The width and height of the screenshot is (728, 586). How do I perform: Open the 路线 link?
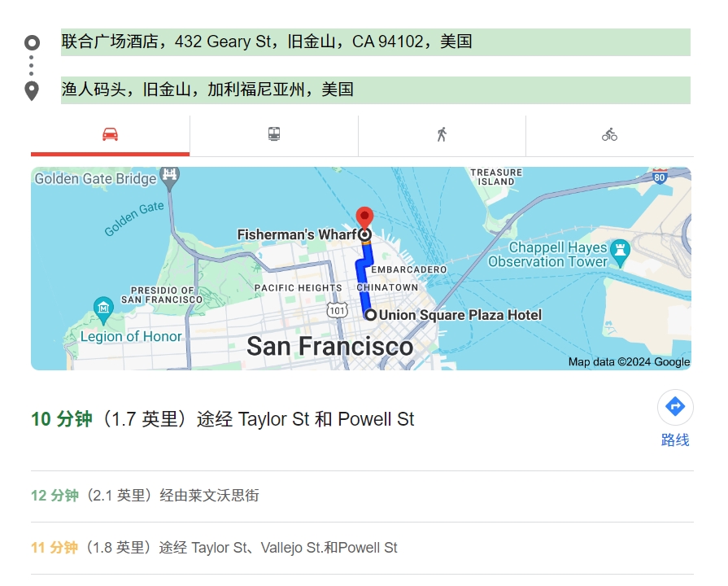(x=675, y=440)
